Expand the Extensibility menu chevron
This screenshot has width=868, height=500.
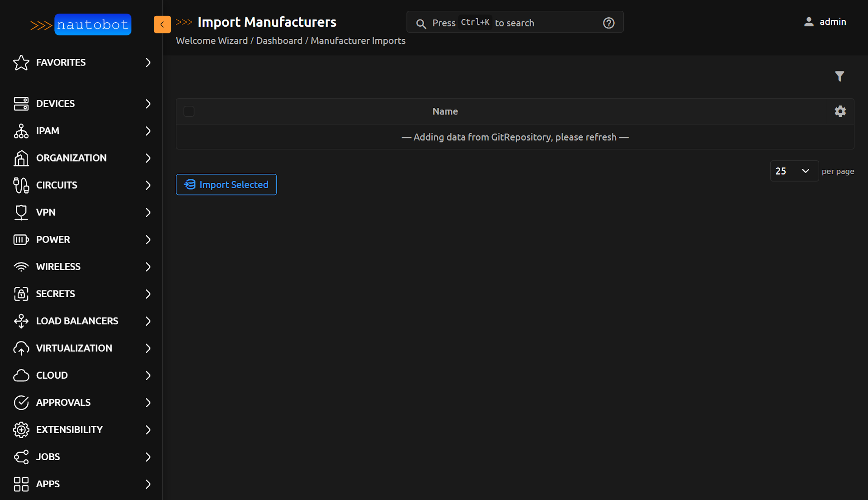(x=148, y=429)
